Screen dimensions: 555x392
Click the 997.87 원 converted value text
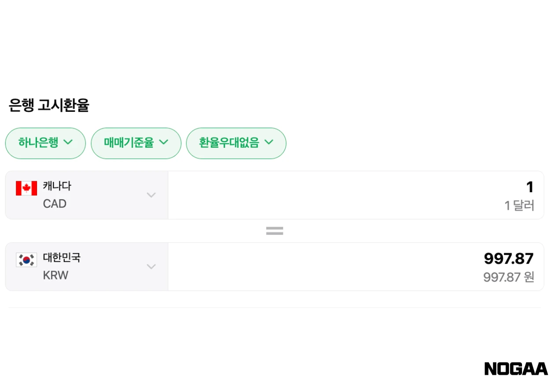coord(508,277)
